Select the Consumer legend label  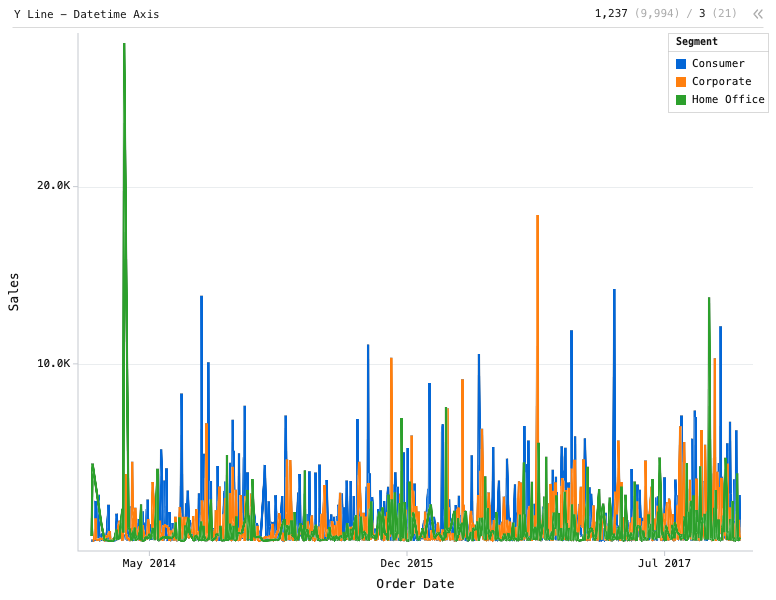718,63
